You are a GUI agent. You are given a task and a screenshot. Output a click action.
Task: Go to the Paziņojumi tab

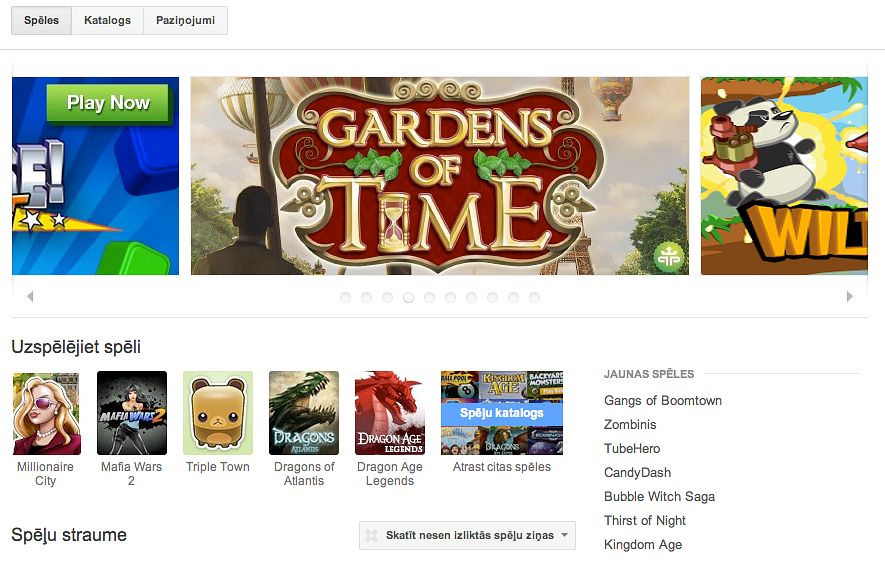coord(185,20)
